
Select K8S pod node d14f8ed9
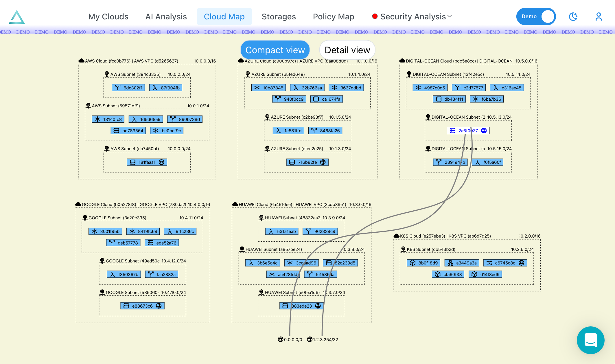click(x=485, y=275)
